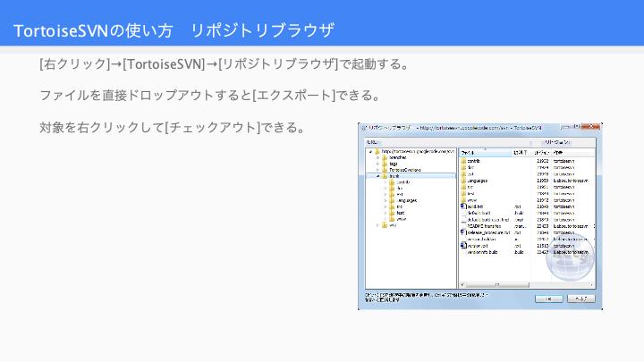644x362 pixels.
Task: Expand the tags tree node
Action: 378,164
